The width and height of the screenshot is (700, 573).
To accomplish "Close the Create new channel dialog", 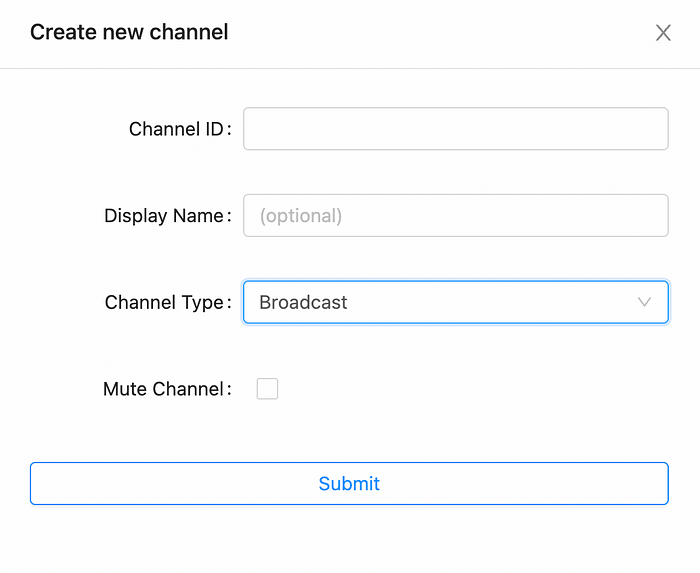I will click(x=663, y=33).
